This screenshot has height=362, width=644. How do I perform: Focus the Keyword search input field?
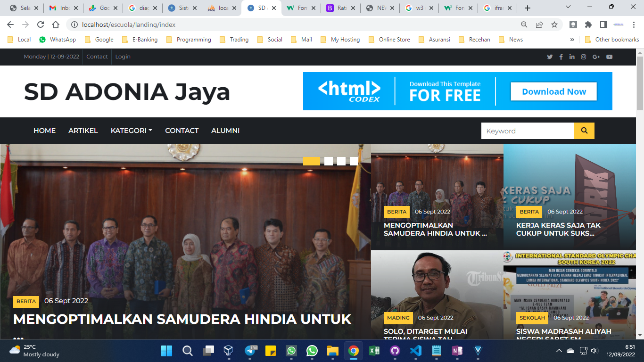tap(528, 131)
